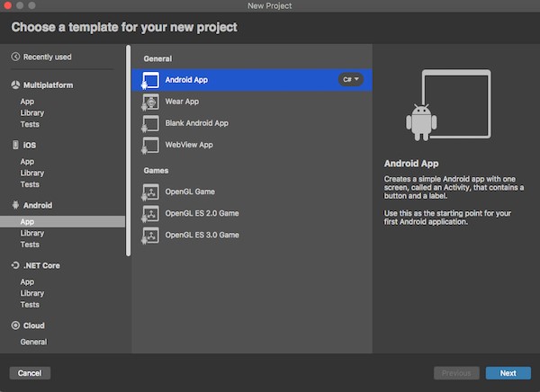Click the Multiplatform category icon
This screenshot has height=392, width=540.
click(x=15, y=85)
